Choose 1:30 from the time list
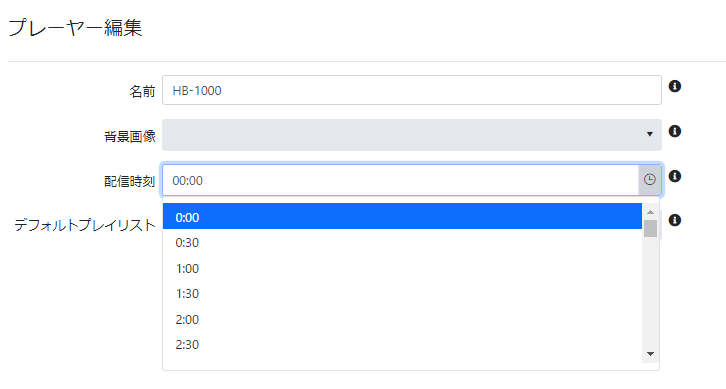 coord(402,294)
